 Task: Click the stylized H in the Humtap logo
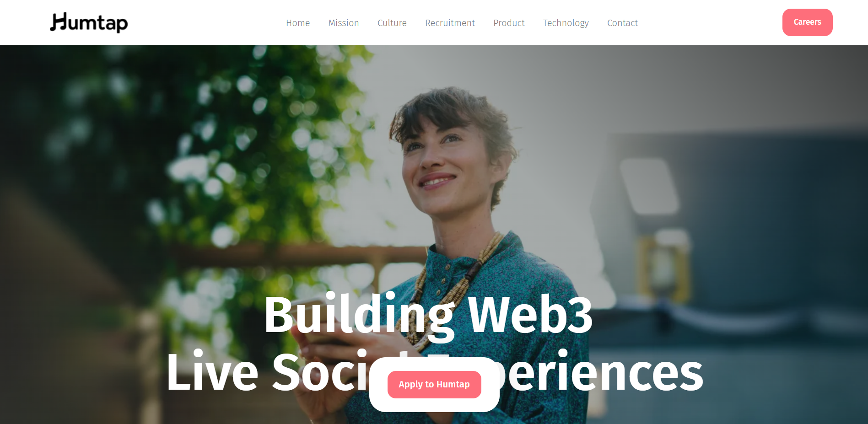[x=59, y=21]
